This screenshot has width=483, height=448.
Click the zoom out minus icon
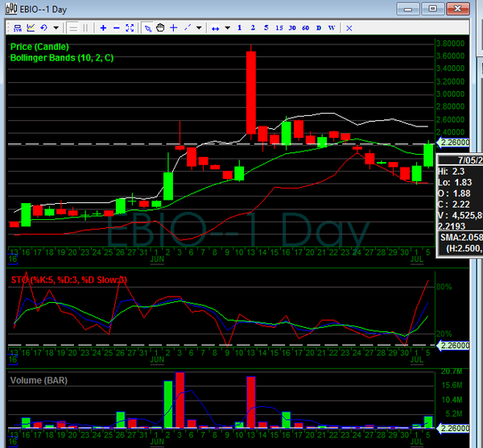tap(117, 28)
